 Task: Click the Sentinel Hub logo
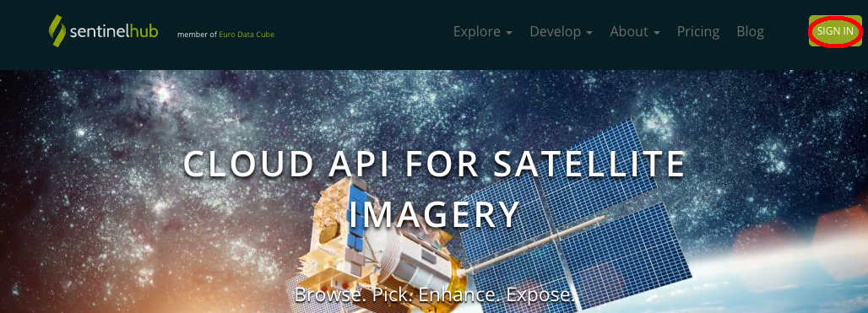[104, 31]
